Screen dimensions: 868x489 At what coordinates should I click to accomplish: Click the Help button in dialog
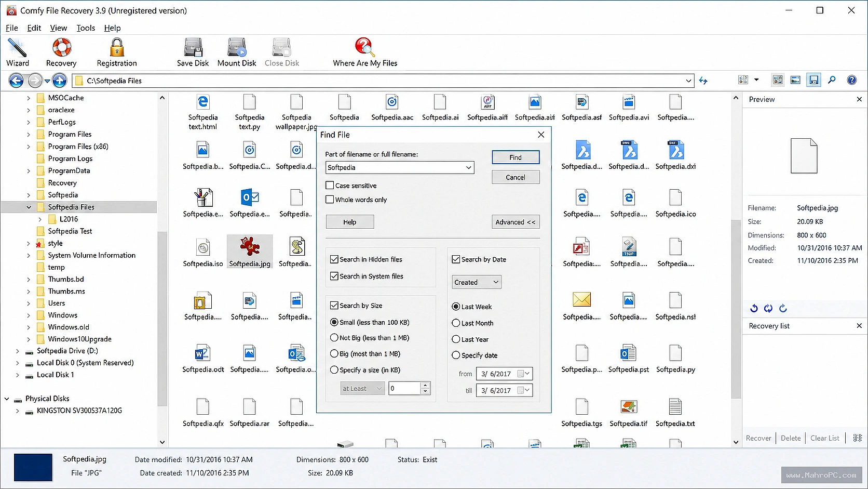click(350, 222)
